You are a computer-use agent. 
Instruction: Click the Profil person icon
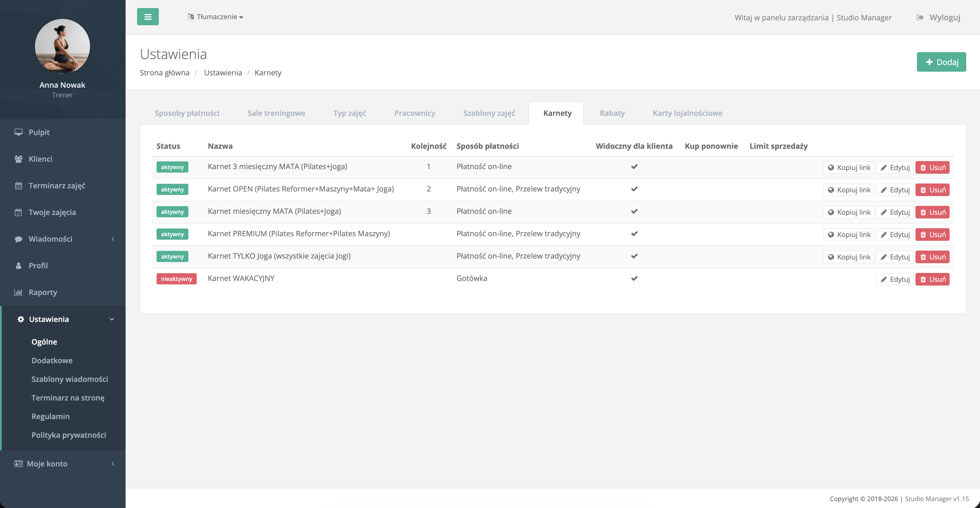pos(18,265)
